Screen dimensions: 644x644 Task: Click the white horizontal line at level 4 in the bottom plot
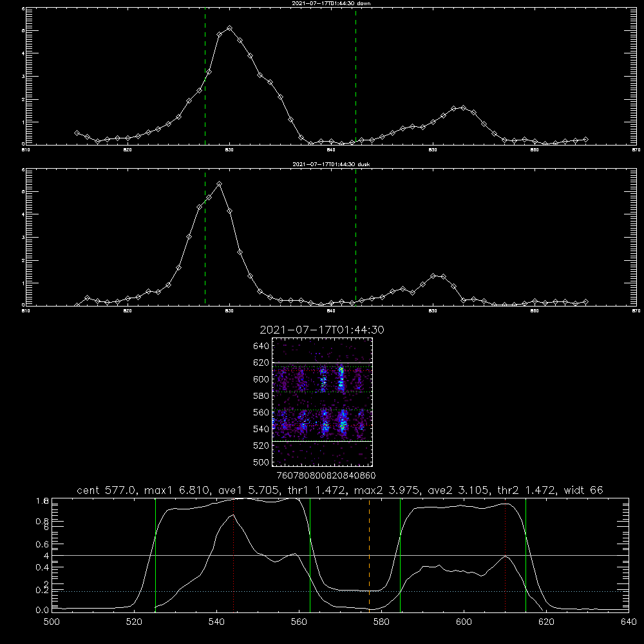(x=340, y=555)
